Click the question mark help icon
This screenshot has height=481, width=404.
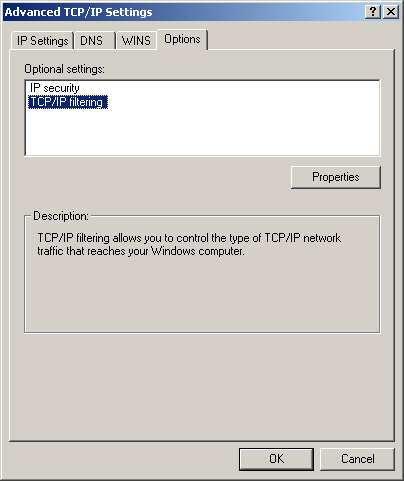373,12
